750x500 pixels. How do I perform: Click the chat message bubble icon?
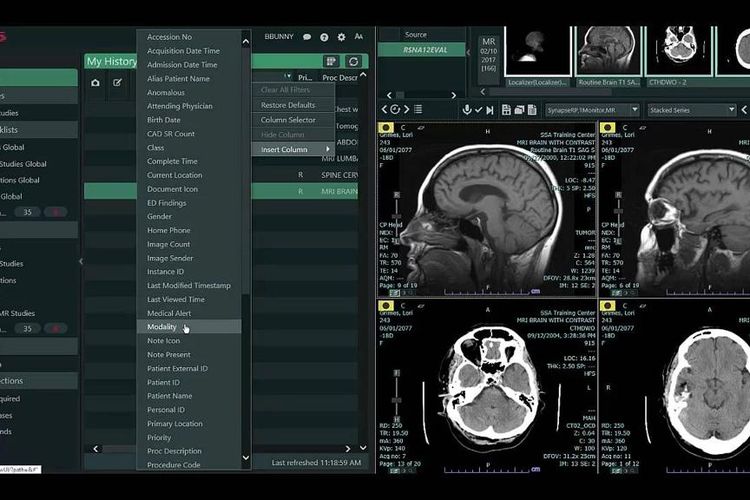pyautogui.click(x=307, y=37)
